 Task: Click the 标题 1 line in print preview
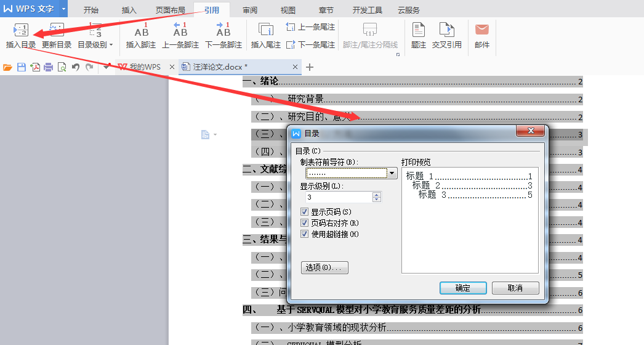[x=469, y=176]
